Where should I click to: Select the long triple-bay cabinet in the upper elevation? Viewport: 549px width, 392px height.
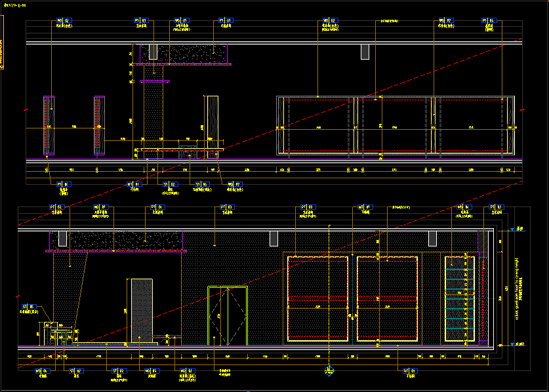[x=396, y=125]
